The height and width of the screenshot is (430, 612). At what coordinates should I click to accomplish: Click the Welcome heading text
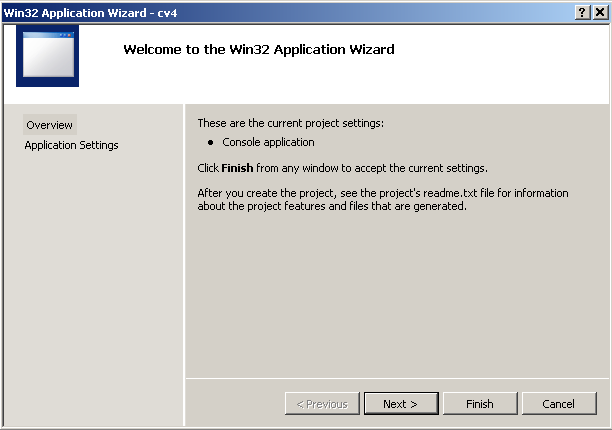[x=259, y=50]
